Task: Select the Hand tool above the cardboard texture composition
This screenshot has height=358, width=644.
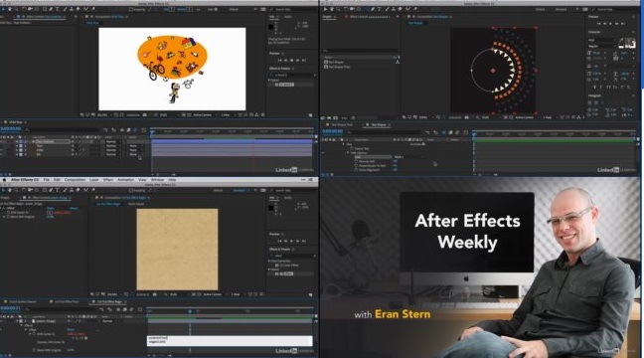Action: tap(10, 190)
